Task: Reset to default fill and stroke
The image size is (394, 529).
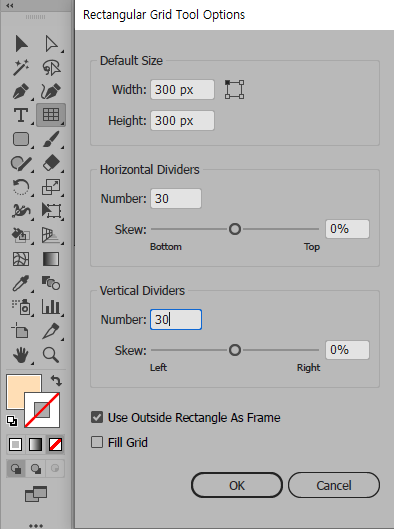Action: click(12, 421)
